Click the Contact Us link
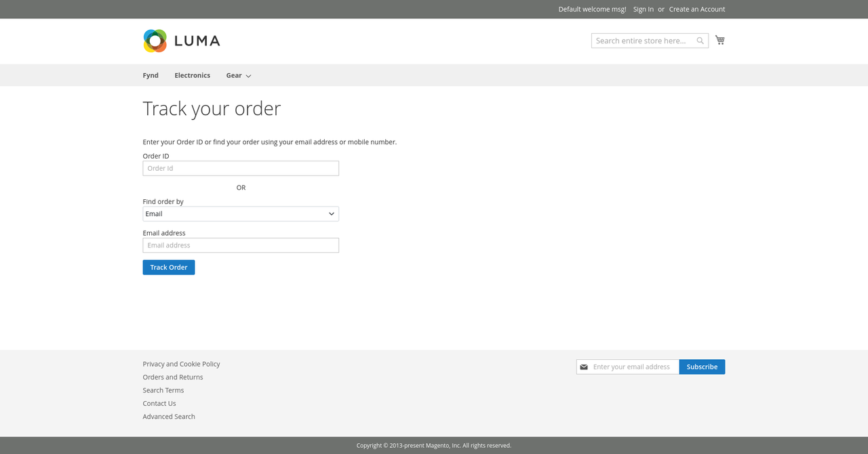Image resolution: width=868 pixels, height=454 pixels. tap(159, 403)
